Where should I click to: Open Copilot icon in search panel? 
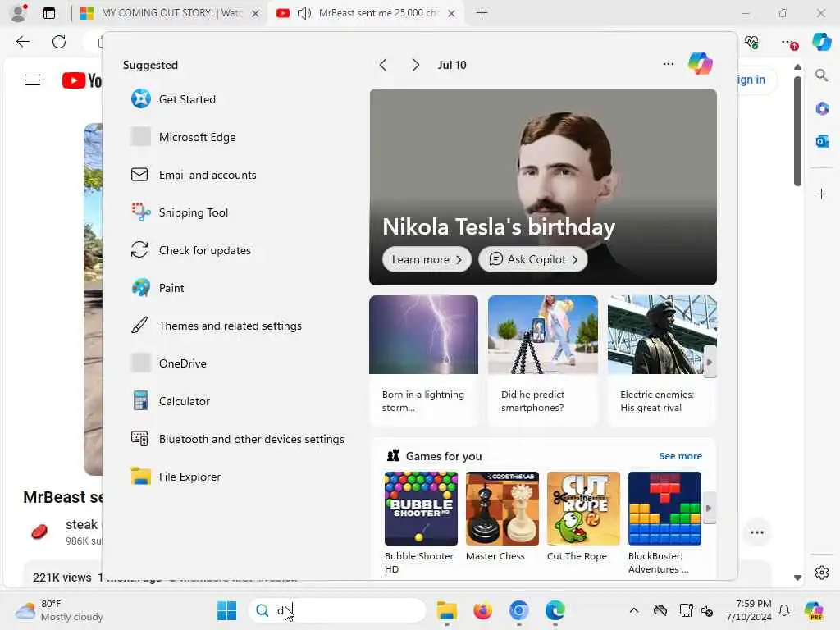700,64
